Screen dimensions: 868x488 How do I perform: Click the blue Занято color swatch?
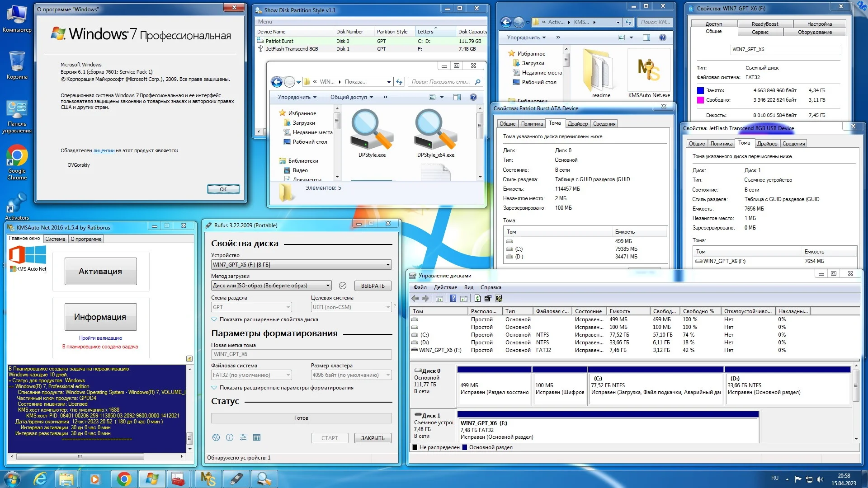pyautogui.click(x=700, y=90)
